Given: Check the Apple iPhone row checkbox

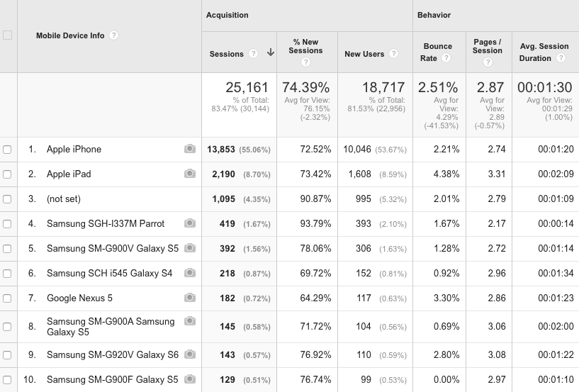Looking at the screenshot, I should [x=7, y=150].
